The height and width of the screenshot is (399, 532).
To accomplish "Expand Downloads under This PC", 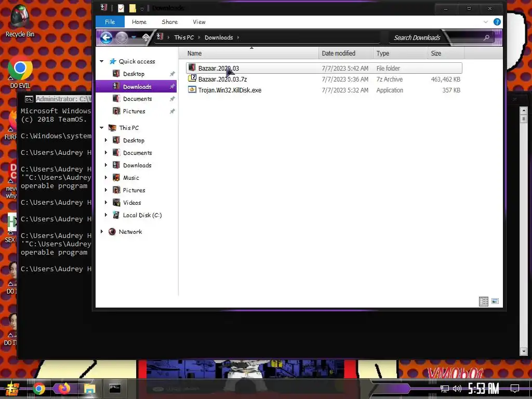I will click(x=106, y=165).
